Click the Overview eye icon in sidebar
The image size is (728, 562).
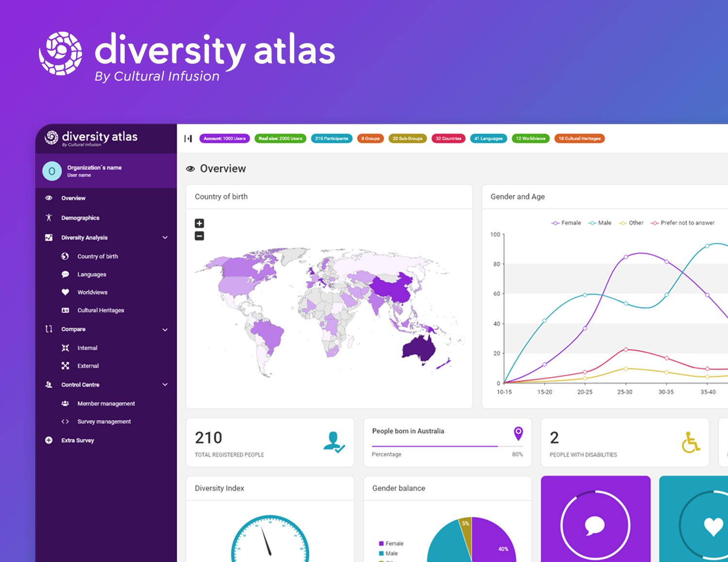point(49,198)
